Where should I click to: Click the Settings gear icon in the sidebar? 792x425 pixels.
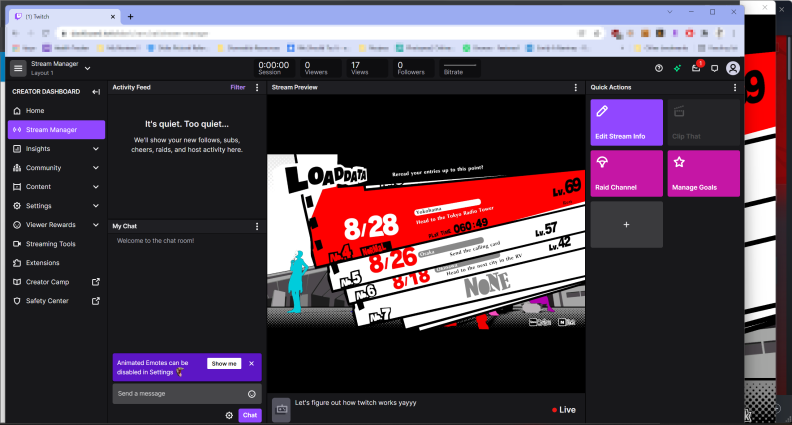[x=17, y=206]
